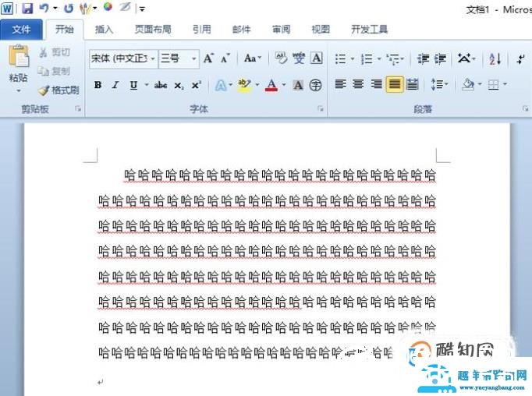Screen dimensions: 532x396
Task: Click the Cut scissors icon
Action: click(44, 52)
